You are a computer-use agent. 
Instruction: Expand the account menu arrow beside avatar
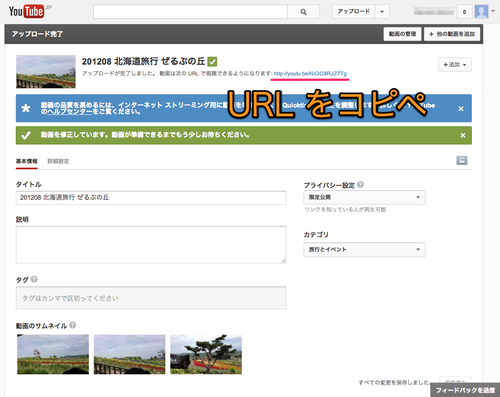(x=493, y=11)
